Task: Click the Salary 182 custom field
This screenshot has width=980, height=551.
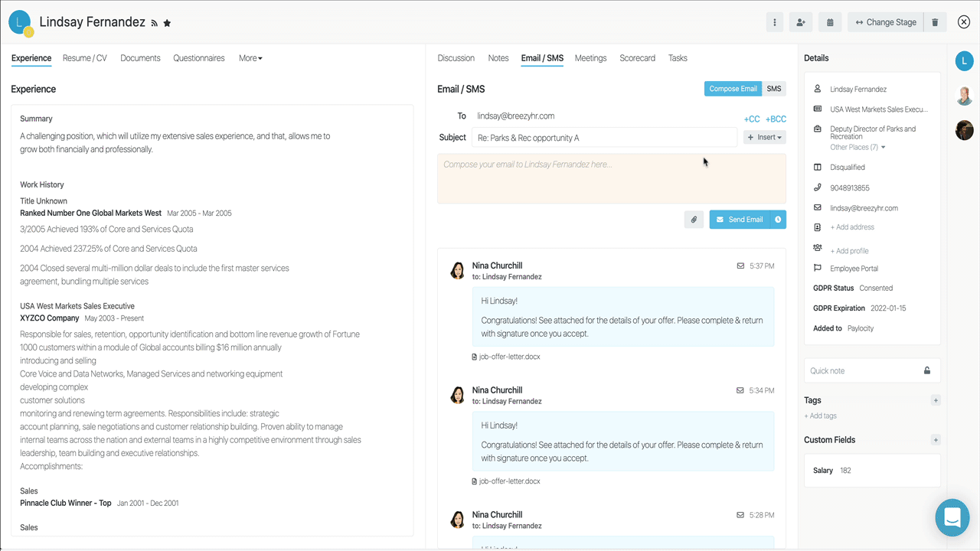Action: coord(872,471)
